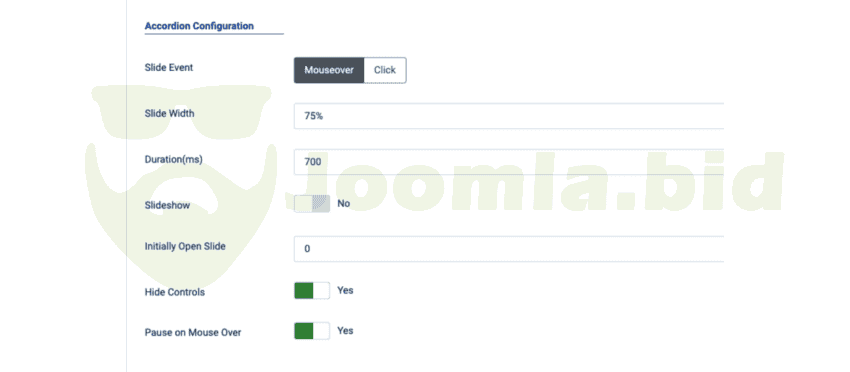Focus the Slide Width field showing 75%

[508, 116]
